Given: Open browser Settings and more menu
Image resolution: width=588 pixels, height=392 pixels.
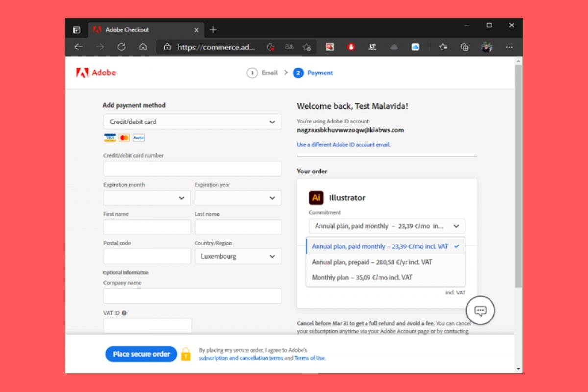Looking at the screenshot, I should 509,47.
